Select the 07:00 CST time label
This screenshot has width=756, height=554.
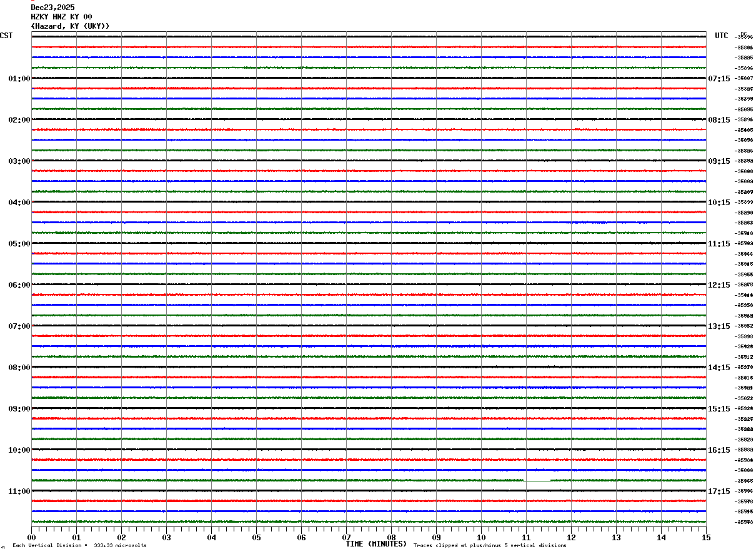(19, 326)
